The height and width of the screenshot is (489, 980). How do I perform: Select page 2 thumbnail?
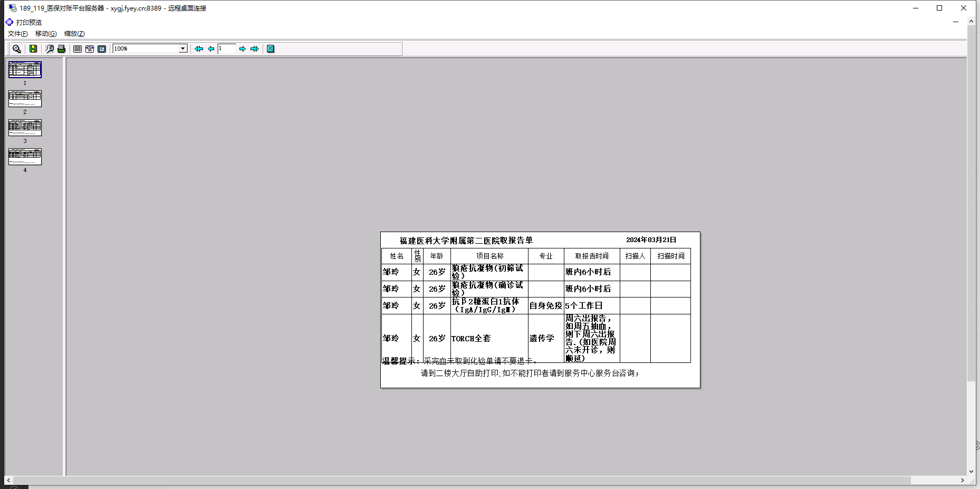[25, 99]
